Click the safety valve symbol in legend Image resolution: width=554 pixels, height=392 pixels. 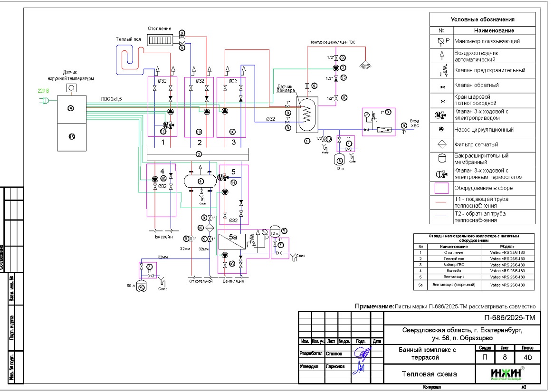(441, 71)
